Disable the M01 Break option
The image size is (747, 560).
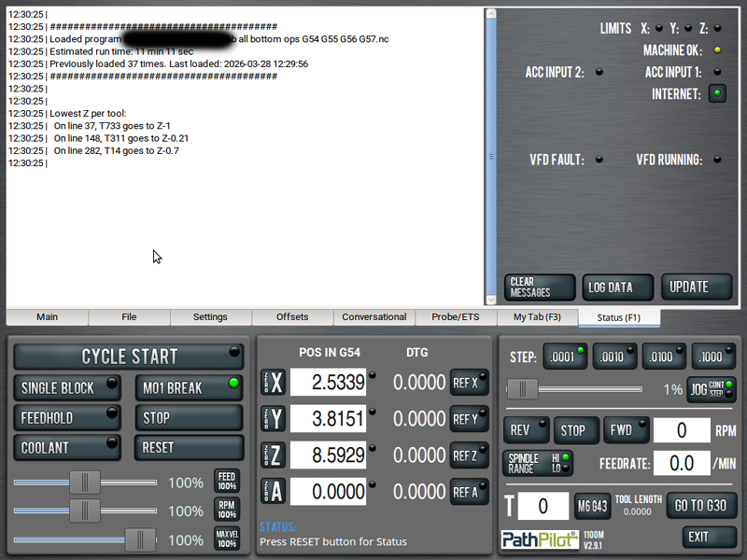(189, 387)
